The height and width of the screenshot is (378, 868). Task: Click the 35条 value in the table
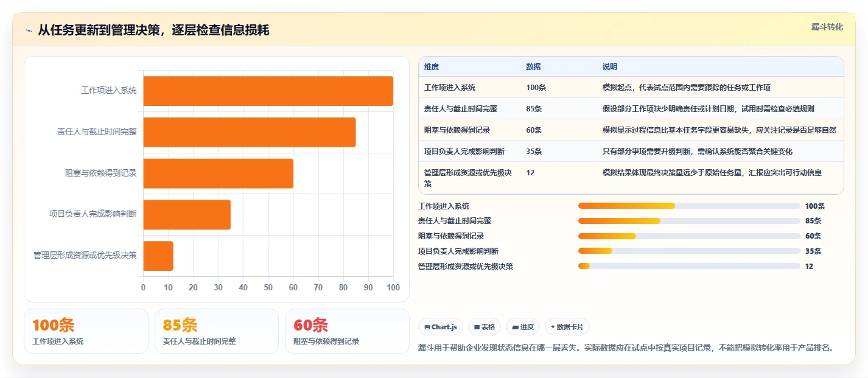point(534,152)
